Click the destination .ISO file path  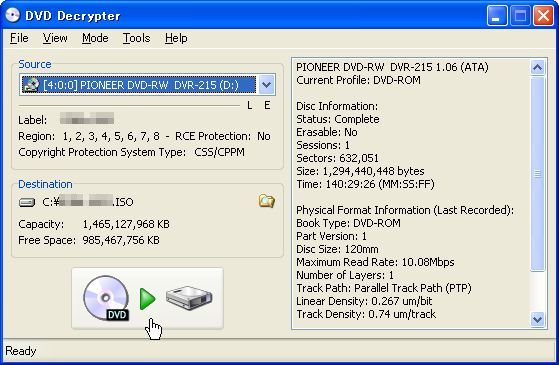(x=88, y=202)
